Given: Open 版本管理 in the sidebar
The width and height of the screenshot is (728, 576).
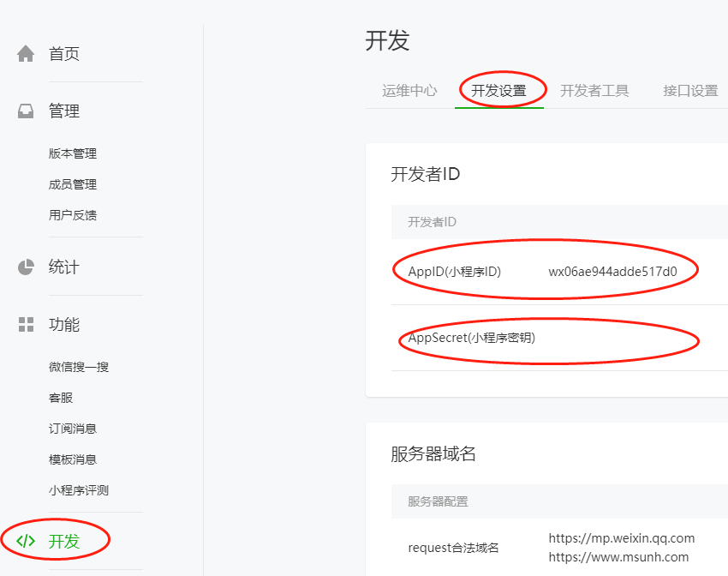Looking at the screenshot, I should pos(73,153).
